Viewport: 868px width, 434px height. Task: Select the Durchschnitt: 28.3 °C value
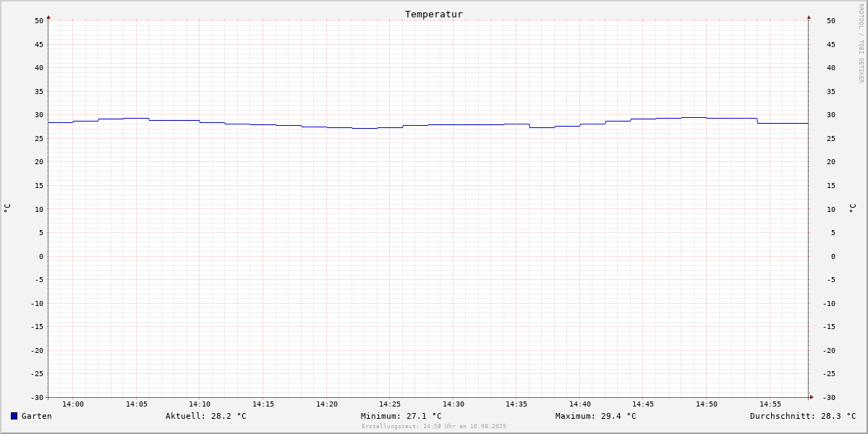803,416
